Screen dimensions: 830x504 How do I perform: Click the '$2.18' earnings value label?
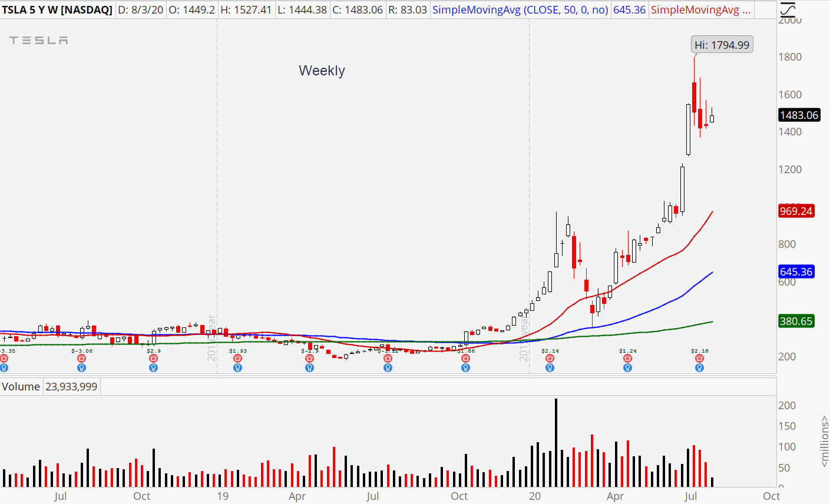700,351
